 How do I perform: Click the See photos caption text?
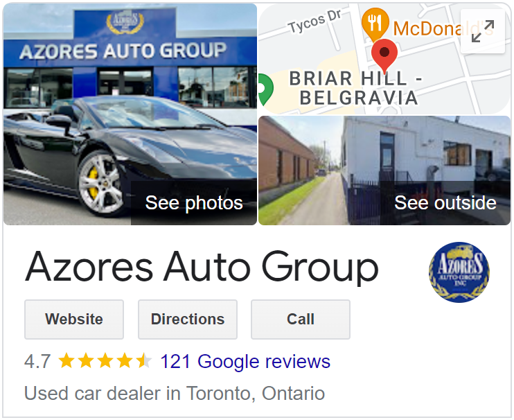[x=194, y=202]
